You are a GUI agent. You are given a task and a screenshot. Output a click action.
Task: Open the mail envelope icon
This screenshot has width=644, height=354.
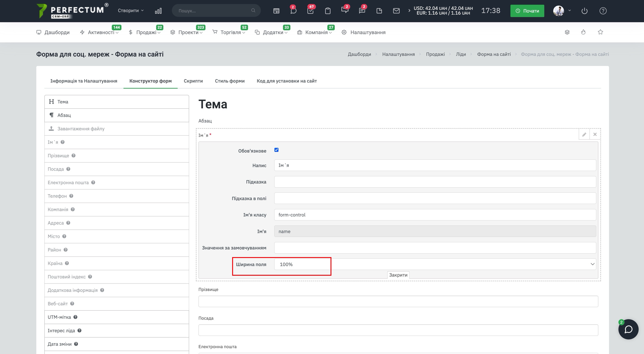click(396, 11)
